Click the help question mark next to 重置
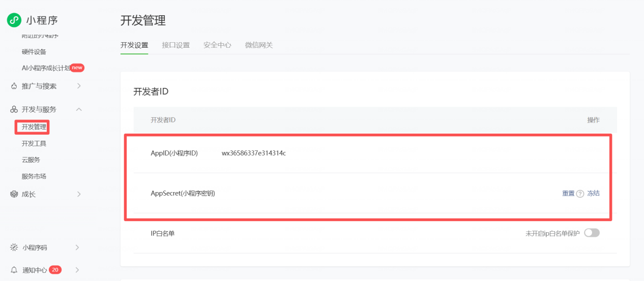The image size is (644, 281). [580, 194]
